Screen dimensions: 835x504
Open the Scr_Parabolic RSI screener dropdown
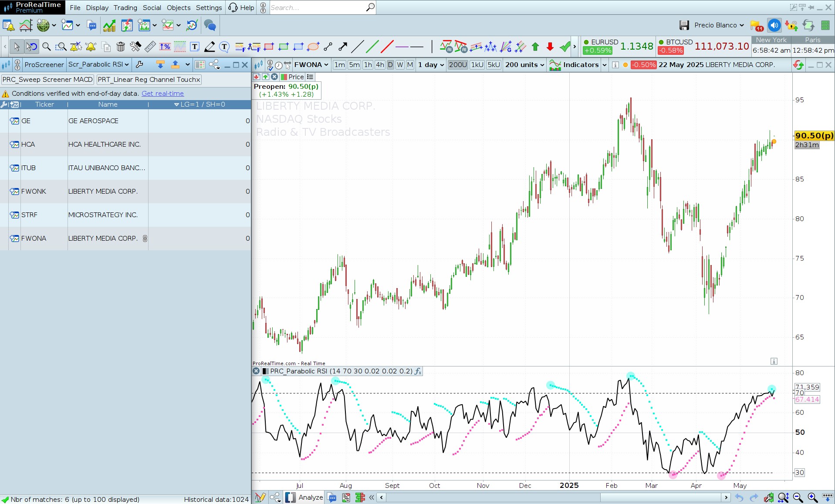click(98, 65)
